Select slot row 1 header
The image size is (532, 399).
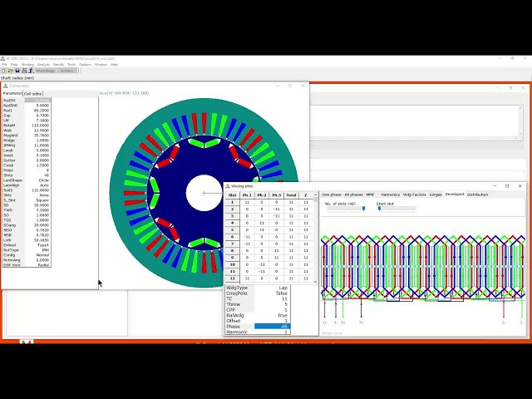pyautogui.click(x=233, y=202)
